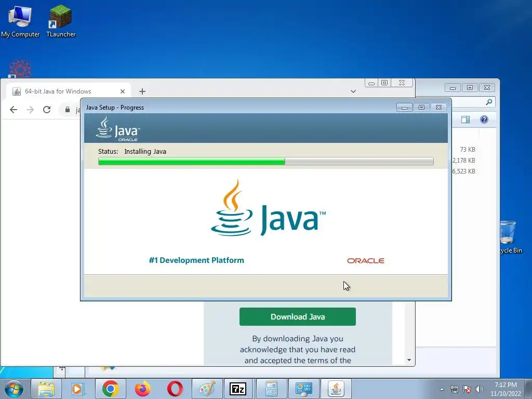Maximize the Chrome browser window
This screenshot has height=399, width=532.
384,83
